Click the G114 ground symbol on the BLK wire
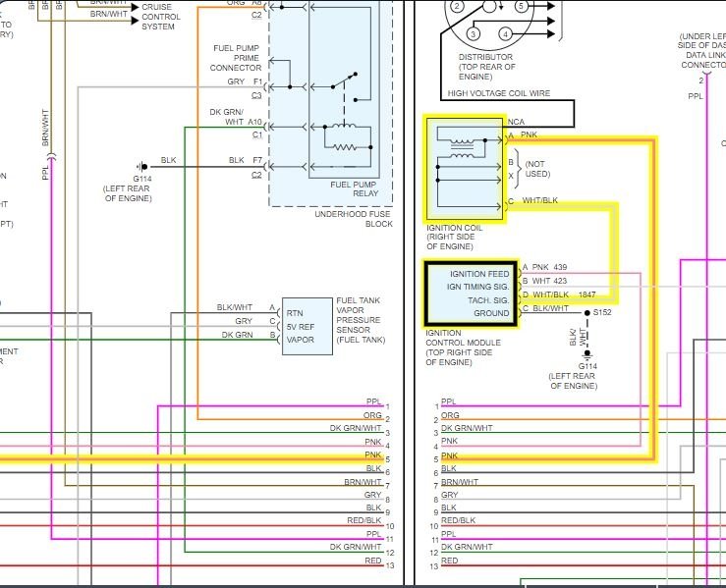This screenshot has width=726, height=588. pos(142,167)
